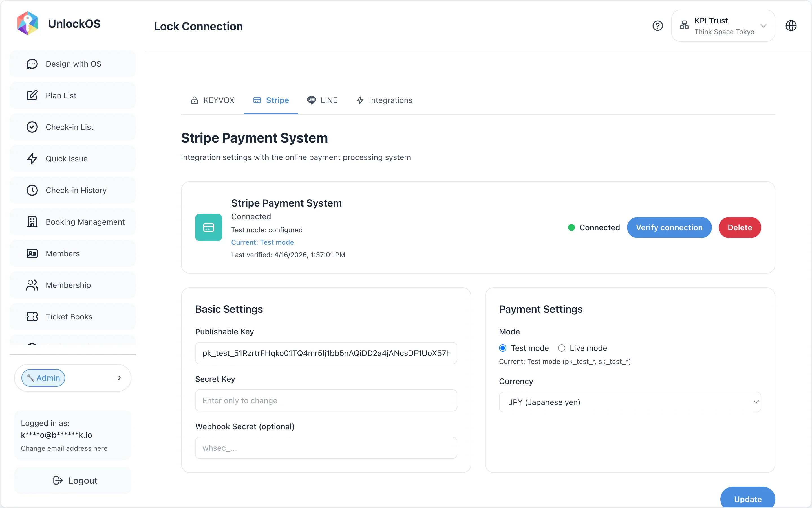This screenshot has height=508, width=812.
Task: Click the Check-in List checkmark icon
Action: click(x=32, y=127)
